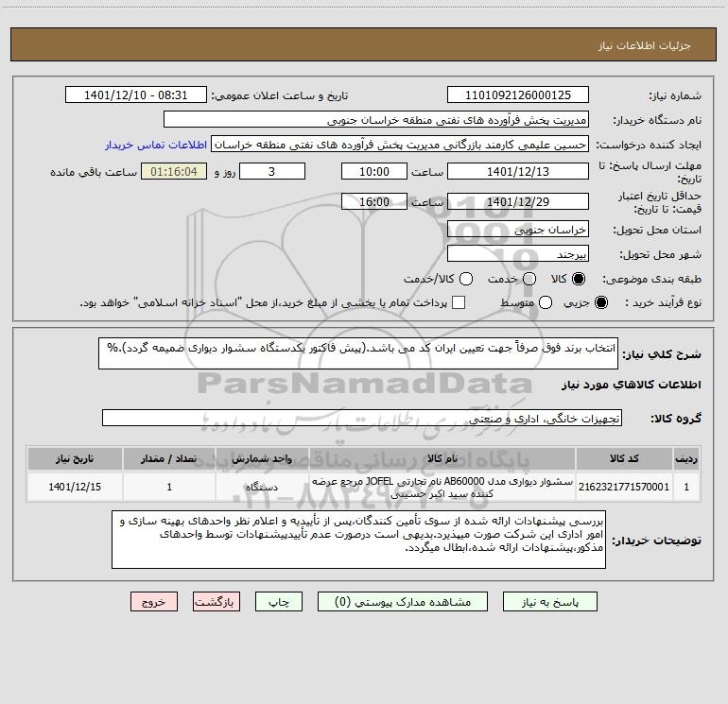Click the خروج exit button

tap(154, 602)
